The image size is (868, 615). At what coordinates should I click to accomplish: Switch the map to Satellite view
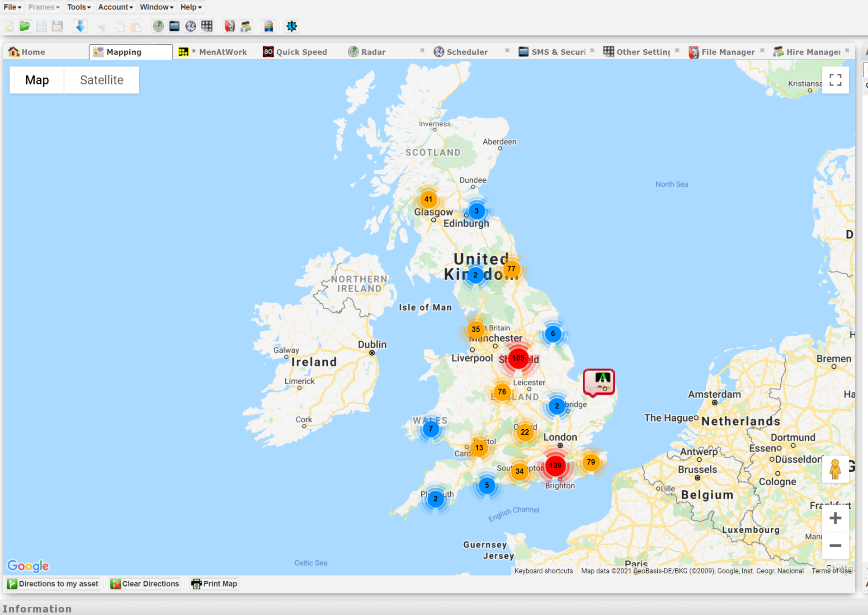tap(101, 80)
